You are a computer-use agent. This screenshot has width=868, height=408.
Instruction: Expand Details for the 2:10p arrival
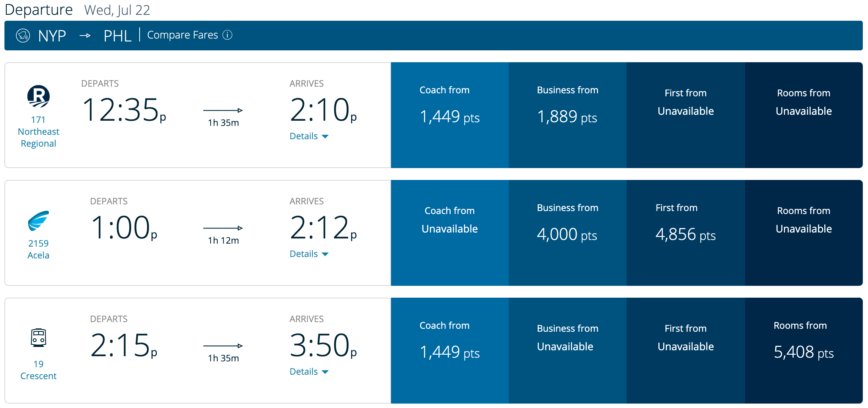pos(309,136)
